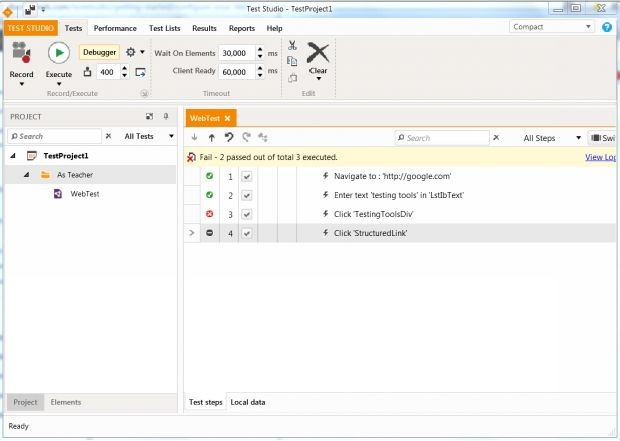Switch to the Reports ribbon tab

[242, 28]
